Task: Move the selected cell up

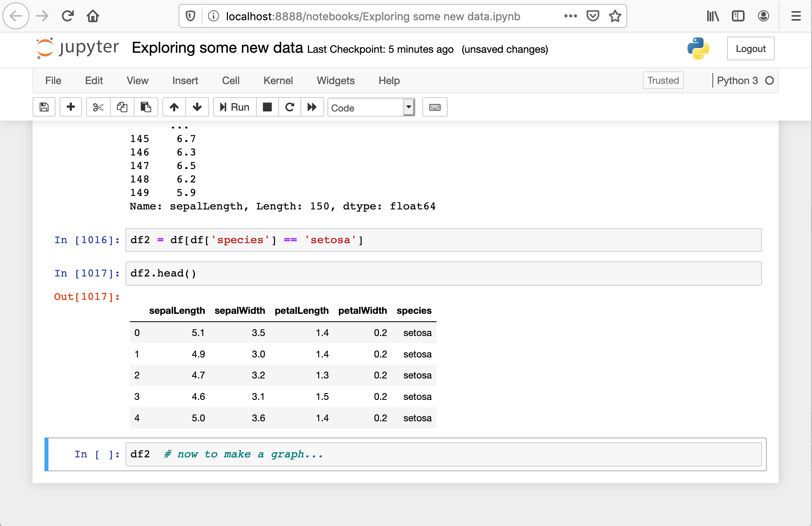Action: pos(174,107)
